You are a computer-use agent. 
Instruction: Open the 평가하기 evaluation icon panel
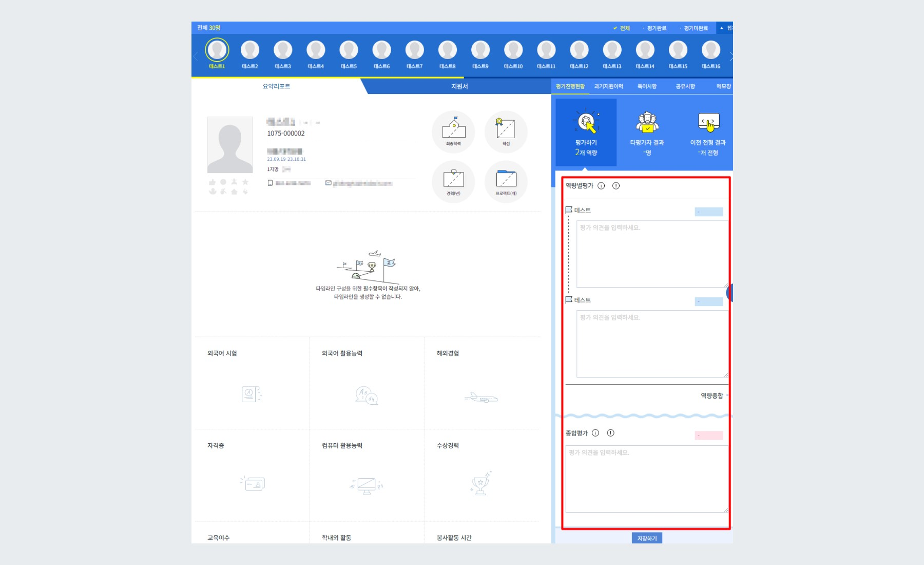pyautogui.click(x=586, y=133)
